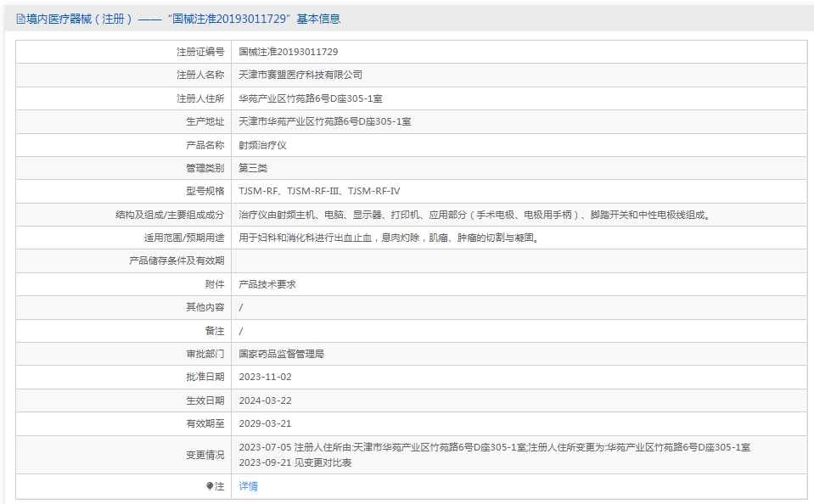The height and width of the screenshot is (504, 814).
Task: Select expiry date 2029-03-21
Action: [x=266, y=423]
